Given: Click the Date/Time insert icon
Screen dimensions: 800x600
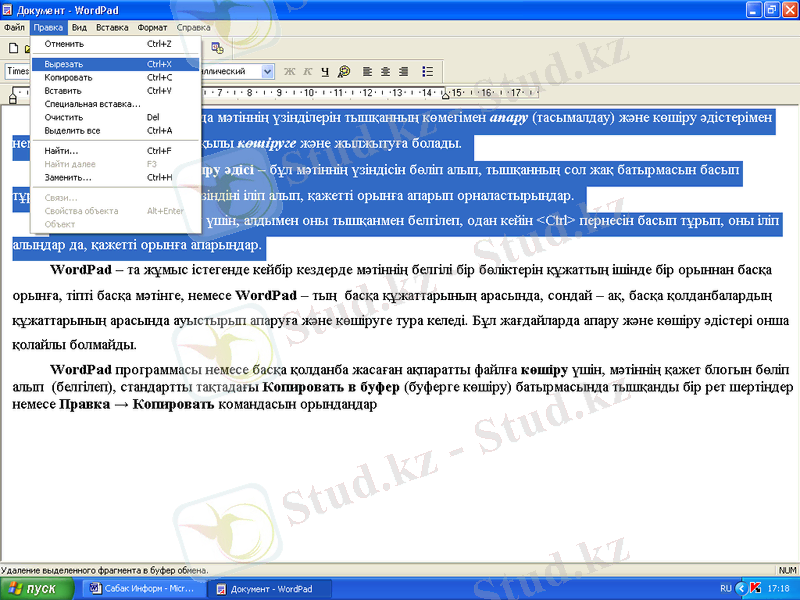Looking at the screenshot, I should [x=217, y=48].
